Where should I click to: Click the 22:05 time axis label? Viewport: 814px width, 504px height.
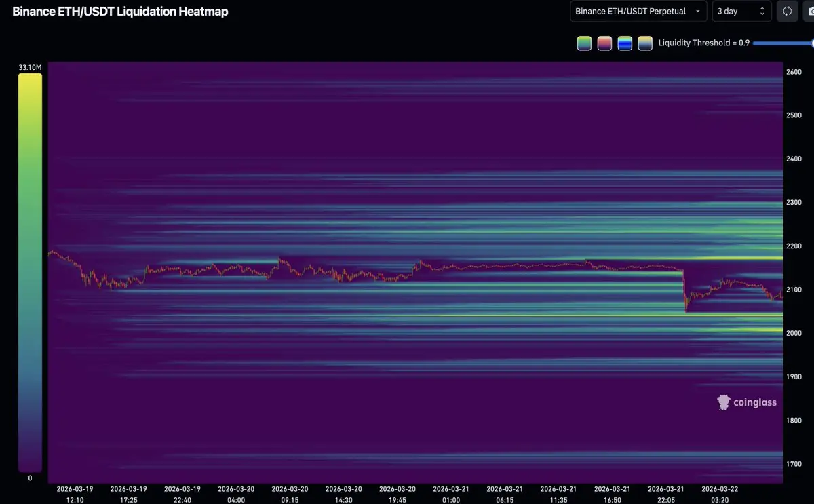point(665,500)
